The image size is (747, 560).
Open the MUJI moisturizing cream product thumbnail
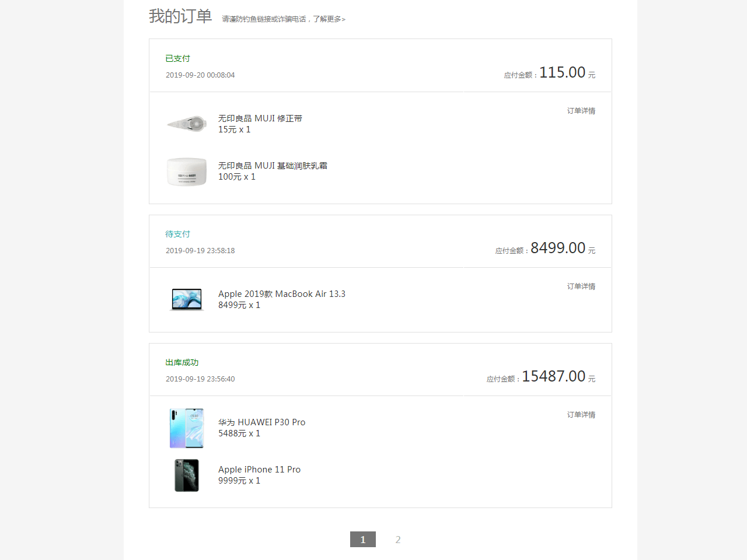point(186,171)
